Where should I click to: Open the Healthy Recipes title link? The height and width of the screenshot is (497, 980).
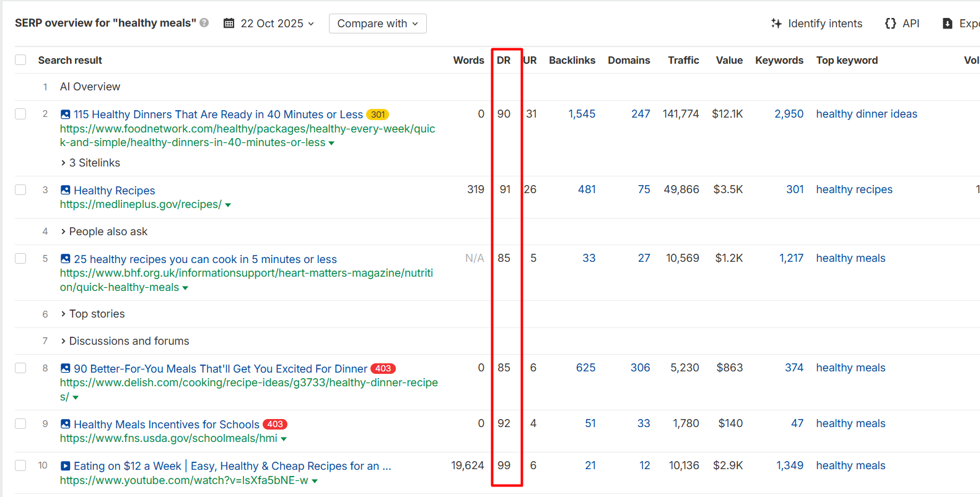(115, 190)
